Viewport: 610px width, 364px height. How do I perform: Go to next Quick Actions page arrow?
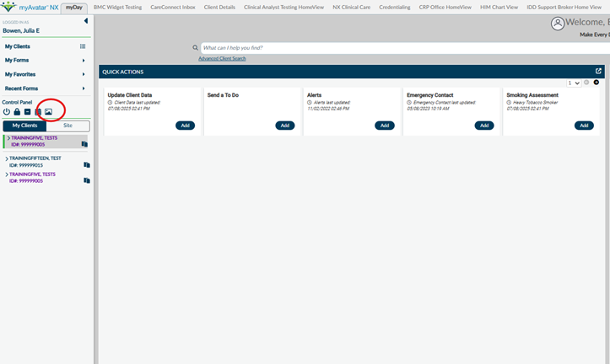597,83
